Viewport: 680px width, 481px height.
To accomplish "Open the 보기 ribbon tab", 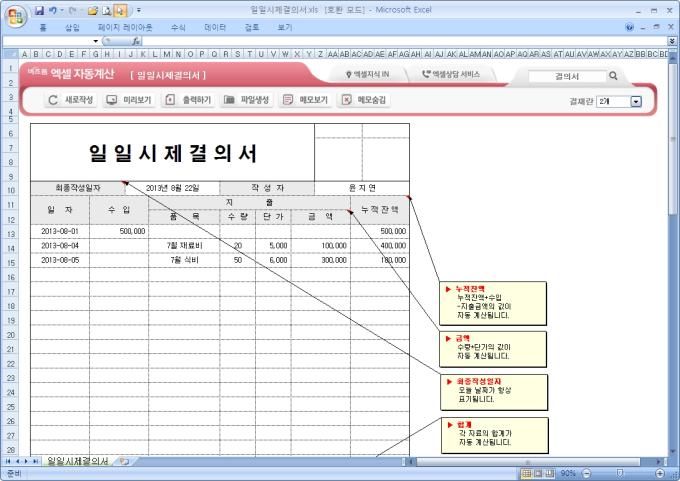I will click(x=285, y=27).
